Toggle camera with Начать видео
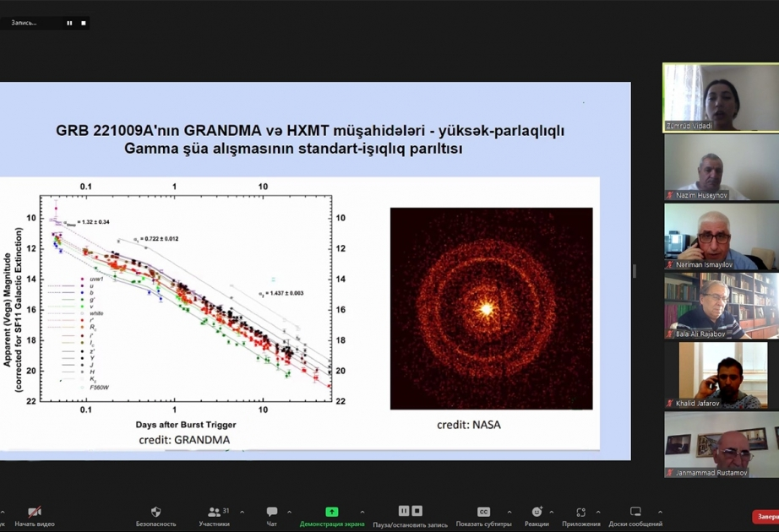This screenshot has width=779, height=532. tap(35, 512)
